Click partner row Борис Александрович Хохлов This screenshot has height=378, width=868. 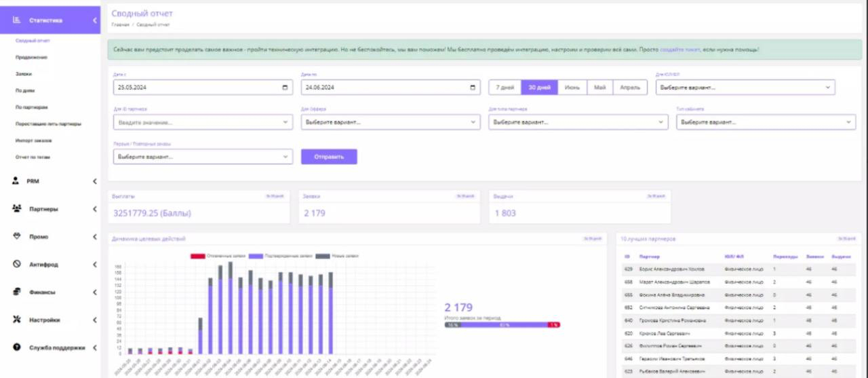pyautogui.click(x=740, y=269)
